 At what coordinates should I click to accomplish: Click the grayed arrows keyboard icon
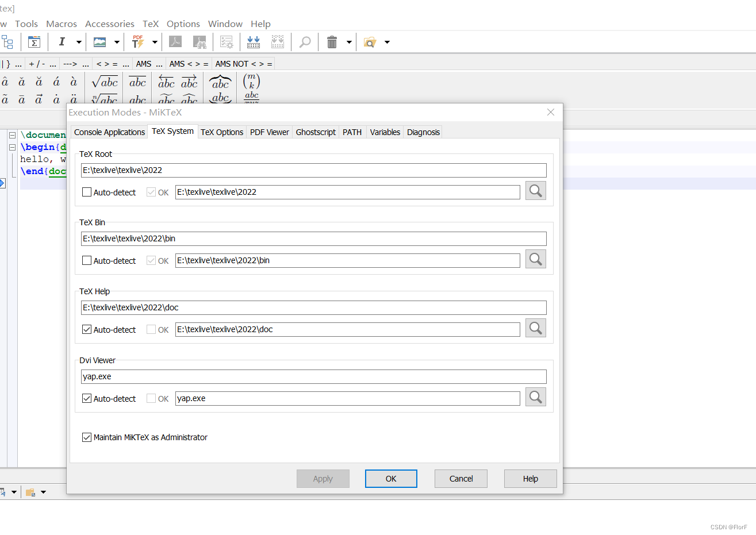click(x=278, y=42)
